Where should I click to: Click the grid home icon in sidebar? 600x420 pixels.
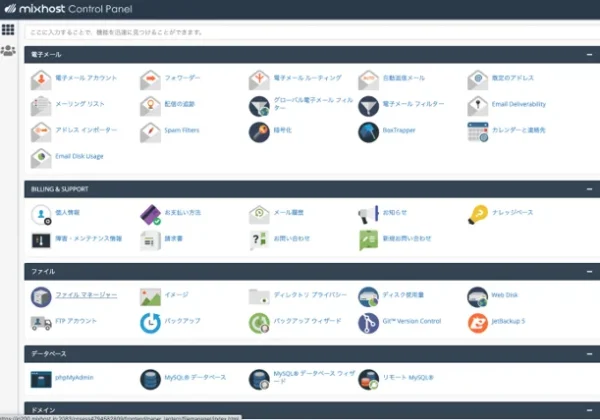click(x=8, y=29)
